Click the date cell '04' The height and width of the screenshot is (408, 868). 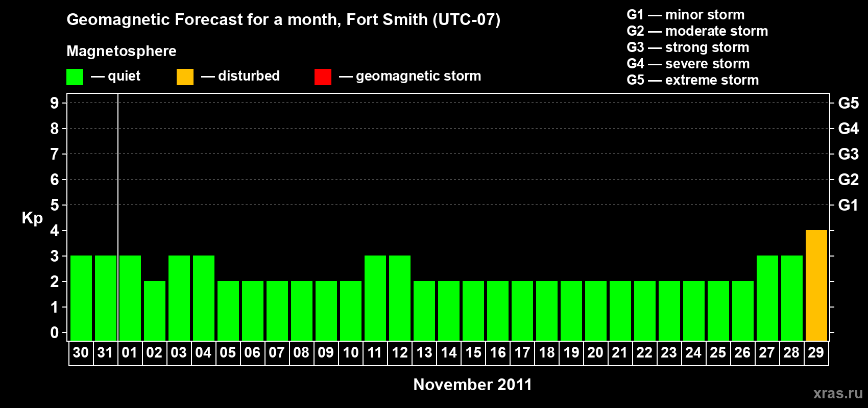(203, 353)
